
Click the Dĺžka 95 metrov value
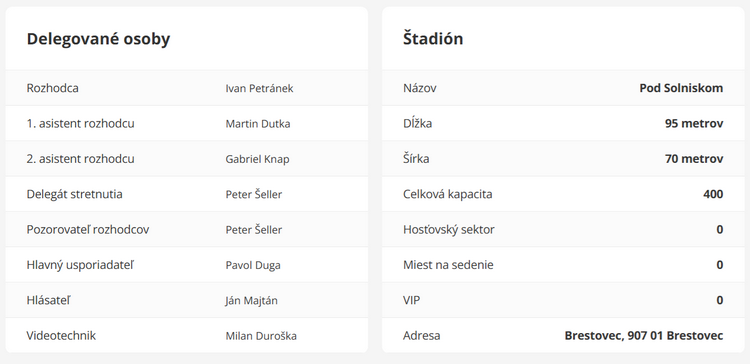694,124
